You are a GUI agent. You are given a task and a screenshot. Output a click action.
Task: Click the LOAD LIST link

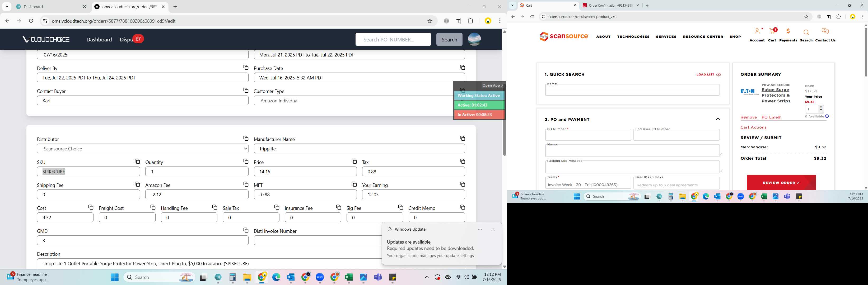(708, 74)
